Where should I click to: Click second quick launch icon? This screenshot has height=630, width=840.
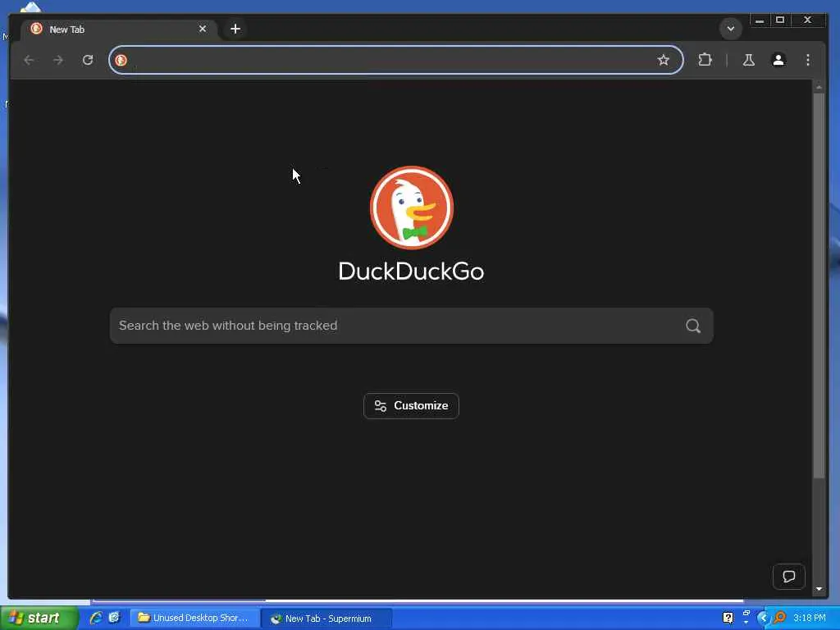click(114, 618)
